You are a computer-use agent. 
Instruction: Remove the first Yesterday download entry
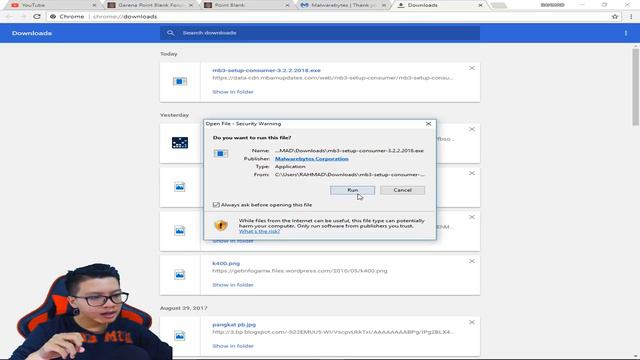(472, 129)
